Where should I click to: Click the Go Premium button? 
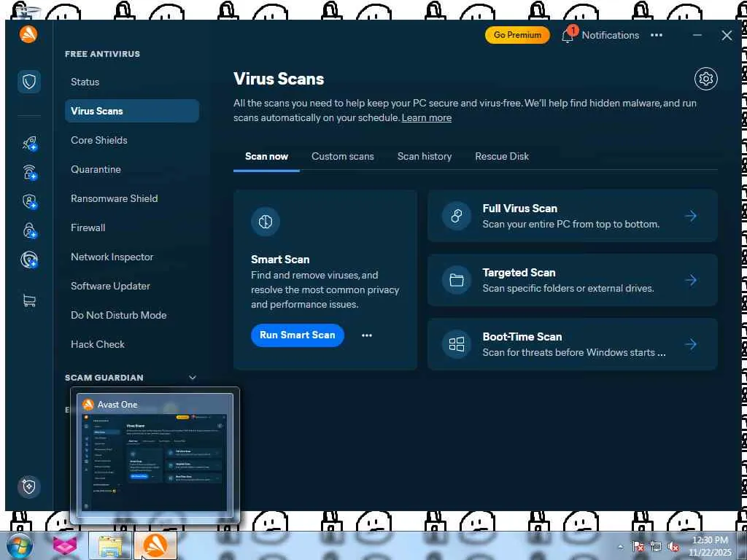click(517, 35)
